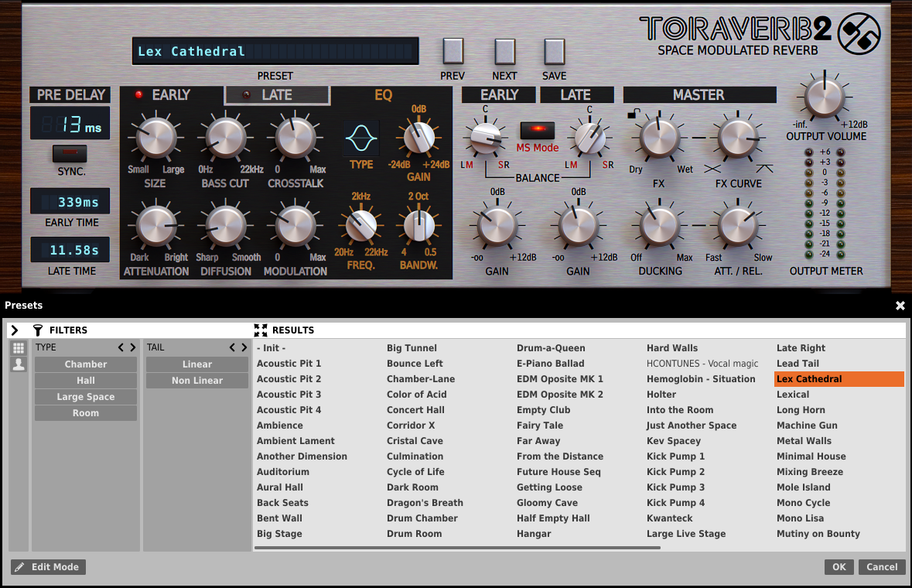Click the results horizontal scrollbar
912x588 pixels.
pos(457,548)
